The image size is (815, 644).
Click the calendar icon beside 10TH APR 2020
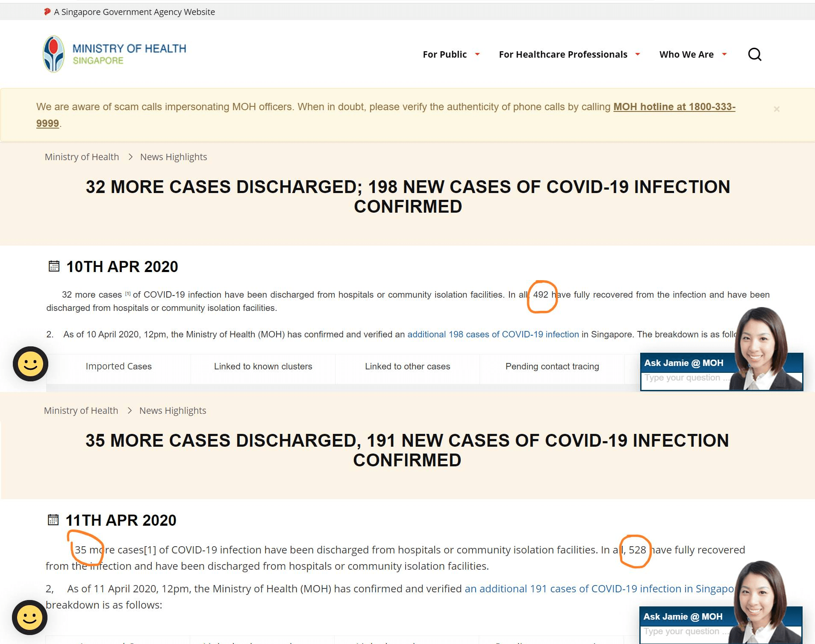pos(54,266)
